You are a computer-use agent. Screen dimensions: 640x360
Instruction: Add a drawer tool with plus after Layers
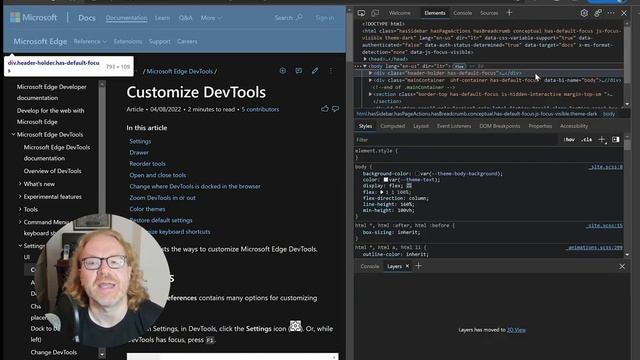coord(418,266)
